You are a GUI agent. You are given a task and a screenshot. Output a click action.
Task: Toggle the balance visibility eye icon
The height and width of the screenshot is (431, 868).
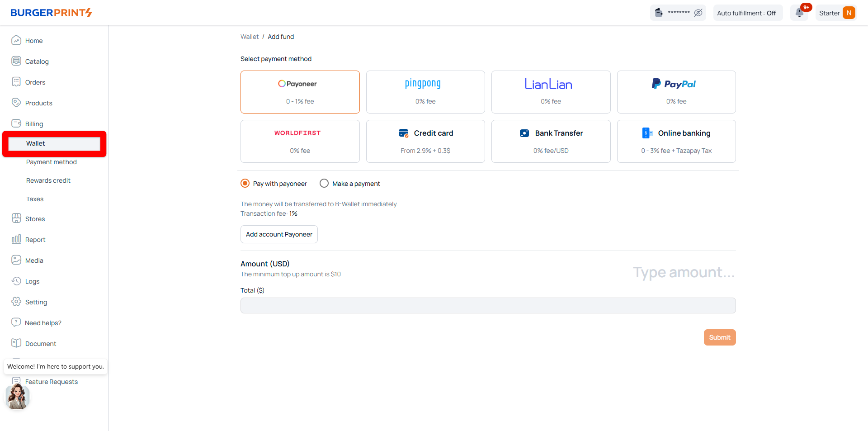pyautogui.click(x=698, y=13)
